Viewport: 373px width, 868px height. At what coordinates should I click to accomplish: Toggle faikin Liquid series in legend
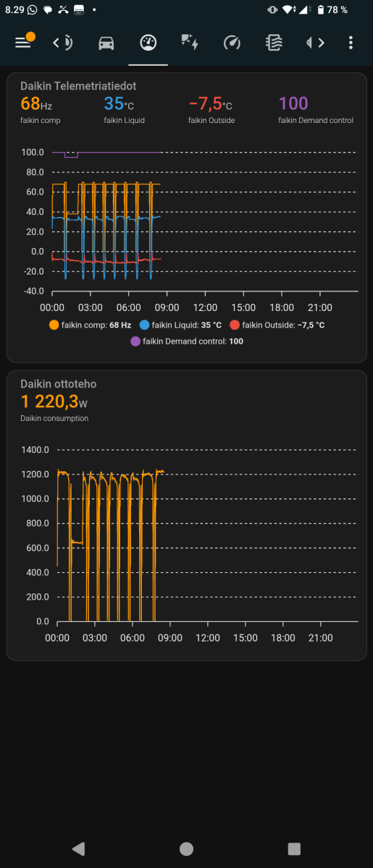coord(181,325)
